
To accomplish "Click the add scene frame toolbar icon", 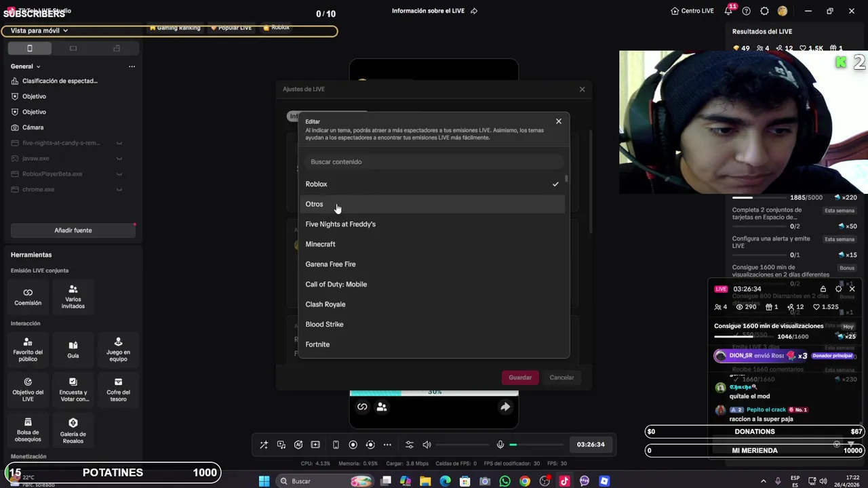I will [x=315, y=445].
